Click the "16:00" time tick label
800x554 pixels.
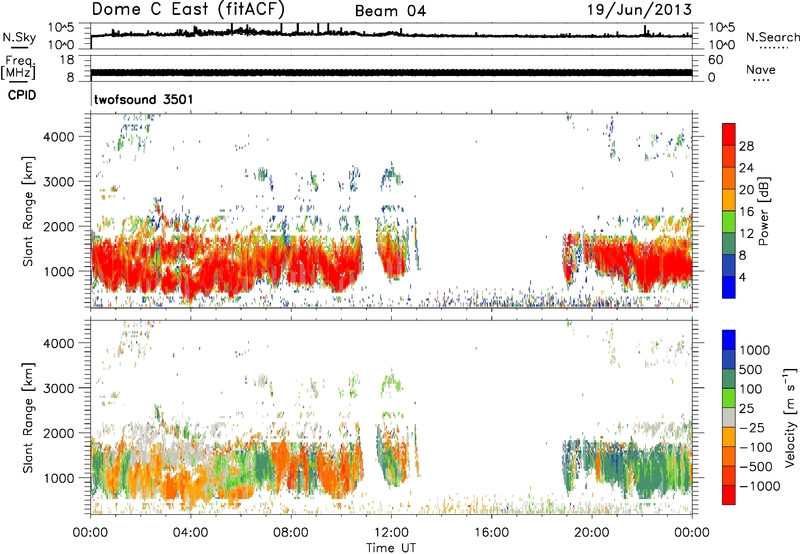tap(491, 533)
